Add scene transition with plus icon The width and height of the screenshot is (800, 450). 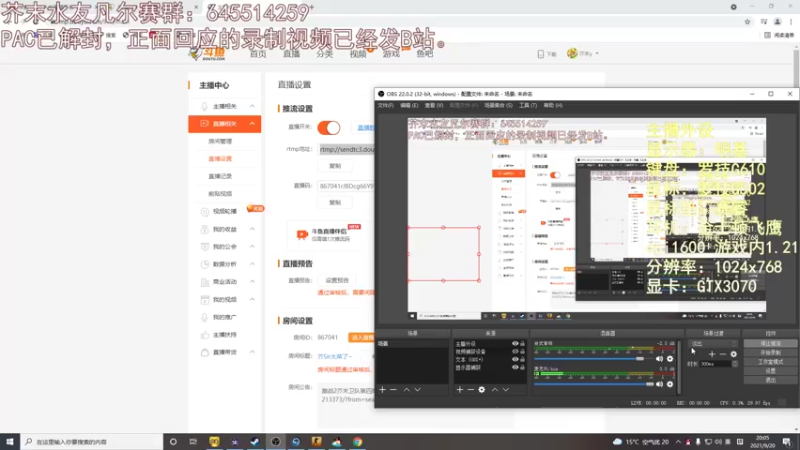tap(712, 354)
